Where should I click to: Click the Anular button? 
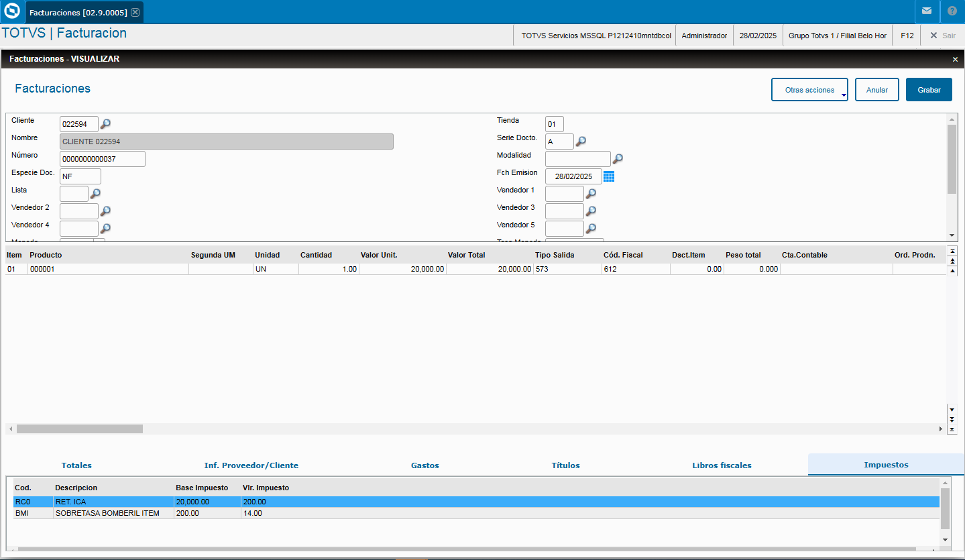click(x=877, y=90)
